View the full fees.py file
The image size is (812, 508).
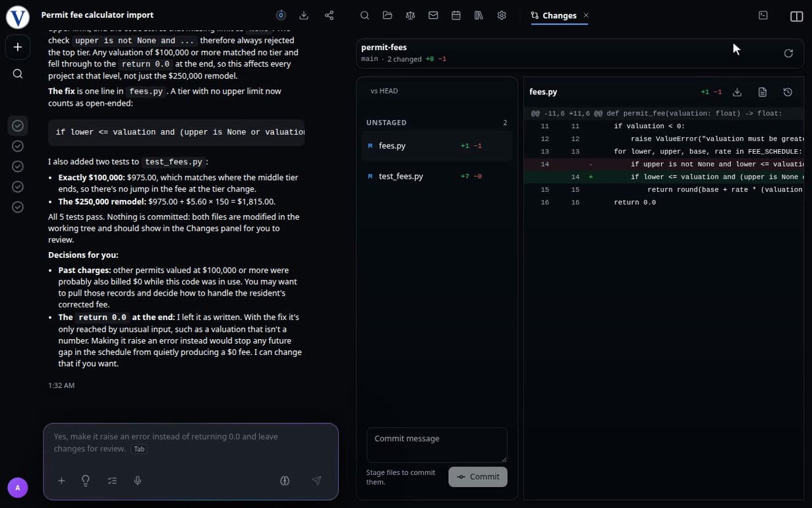763,92
